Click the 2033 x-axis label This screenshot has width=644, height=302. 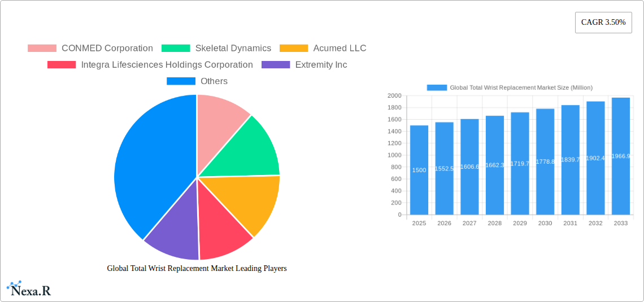click(x=621, y=223)
